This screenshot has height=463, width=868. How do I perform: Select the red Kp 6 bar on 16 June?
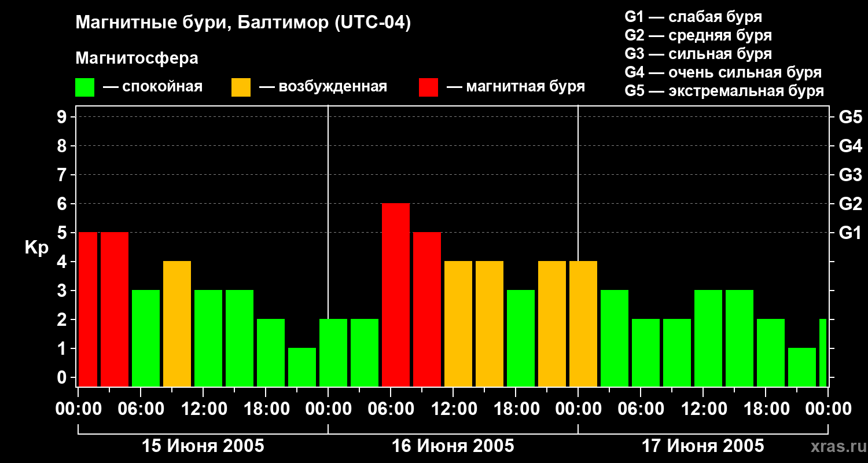pos(396,295)
